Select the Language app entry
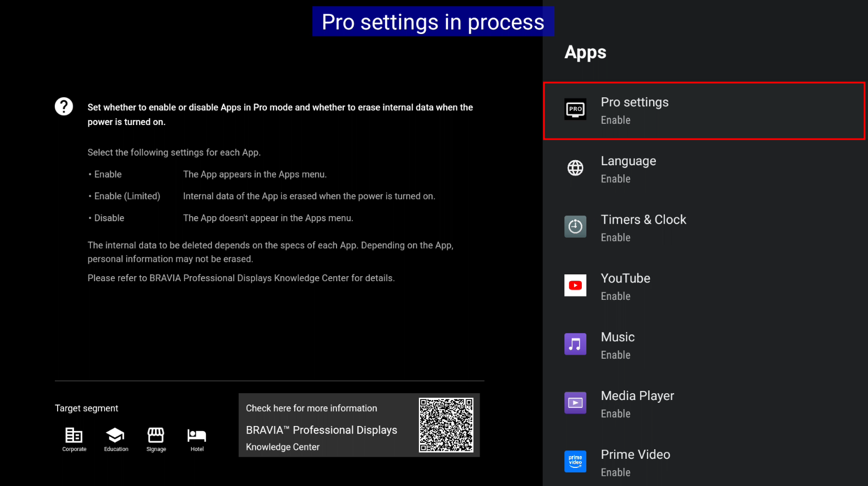The image size is (868, 486). point(704,169)
